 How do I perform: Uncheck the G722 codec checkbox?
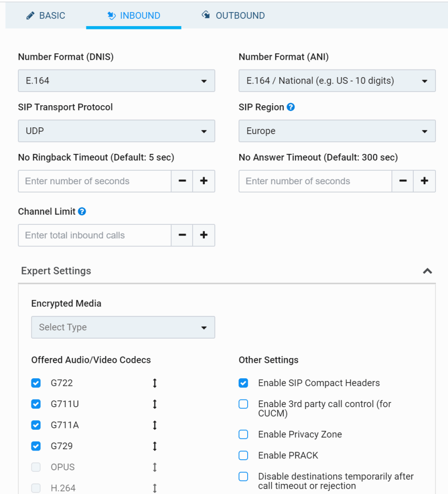tap(36, 383)
